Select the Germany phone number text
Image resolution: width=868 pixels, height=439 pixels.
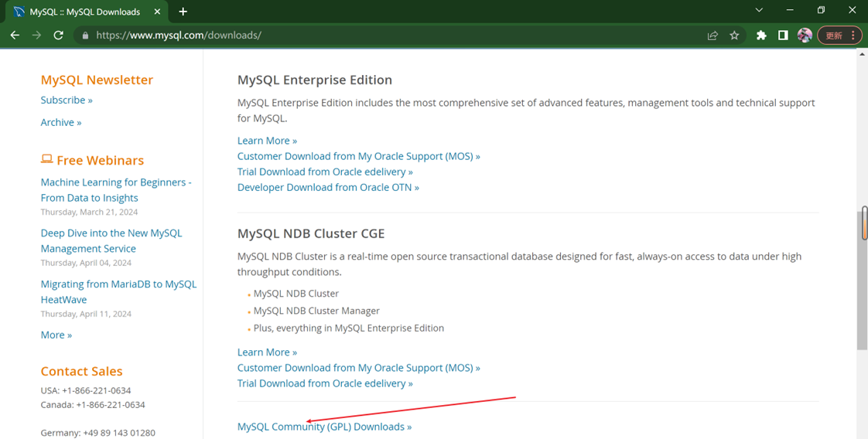[98, 432]
